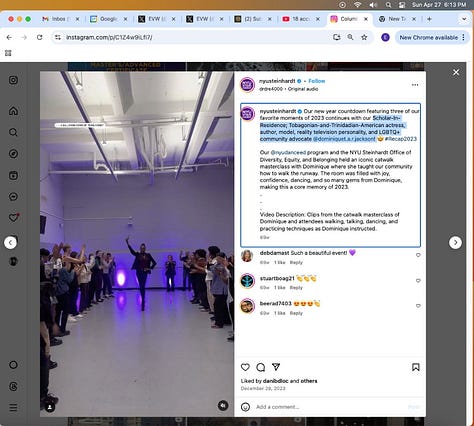Open Explore compass icon in sidebar
The image size is (474, 426).
[x=13, y=154]
